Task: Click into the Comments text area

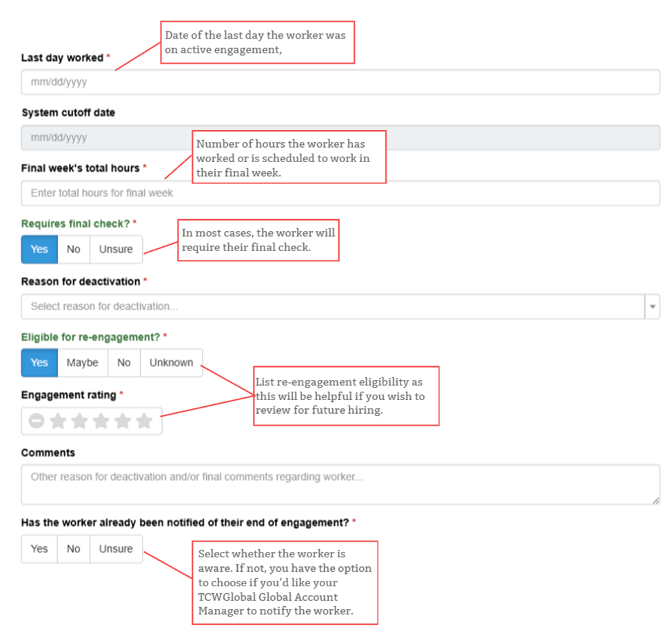Action: point(340,484)
